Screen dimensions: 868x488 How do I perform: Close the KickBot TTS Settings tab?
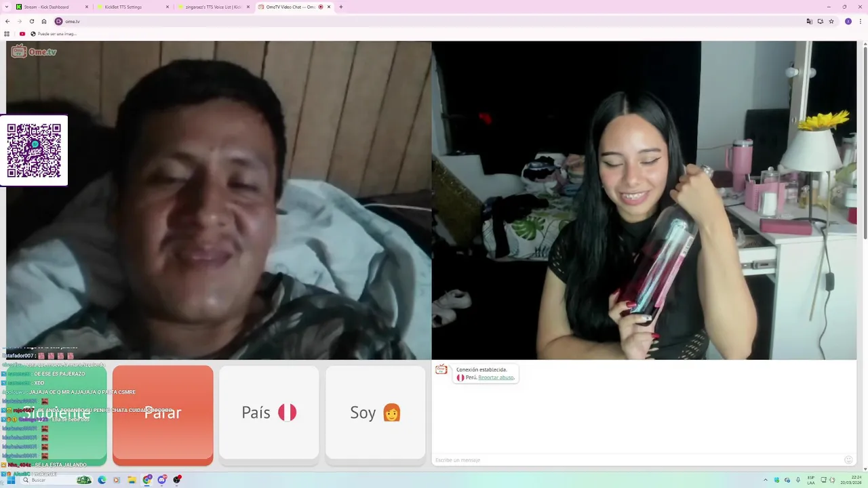tap(167, 7)
